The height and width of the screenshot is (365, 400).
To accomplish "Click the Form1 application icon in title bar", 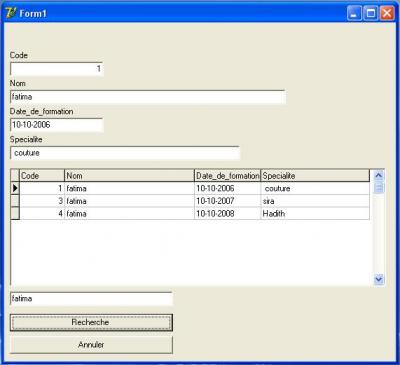I will tap(11, 13).
